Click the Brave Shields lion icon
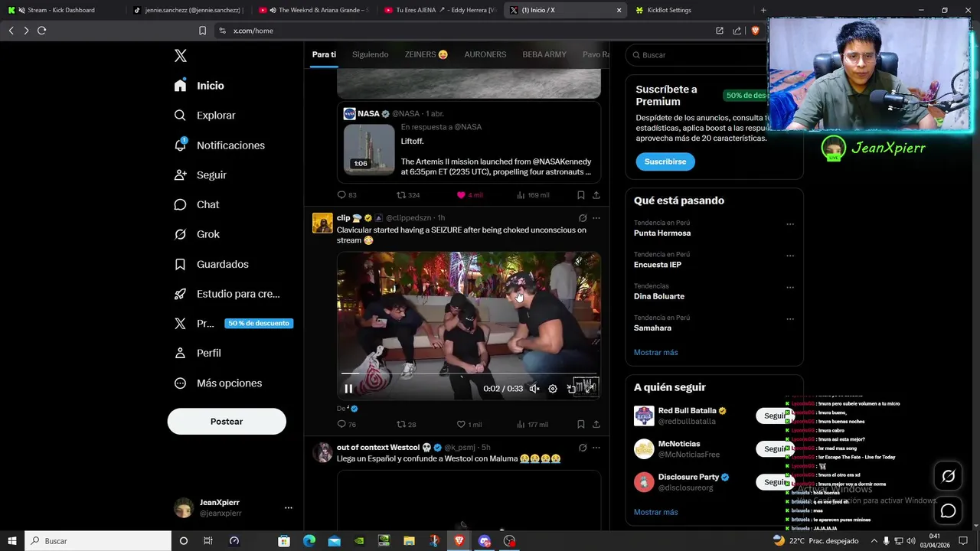The height and width of the screenshot is (551, 980). 755,31
